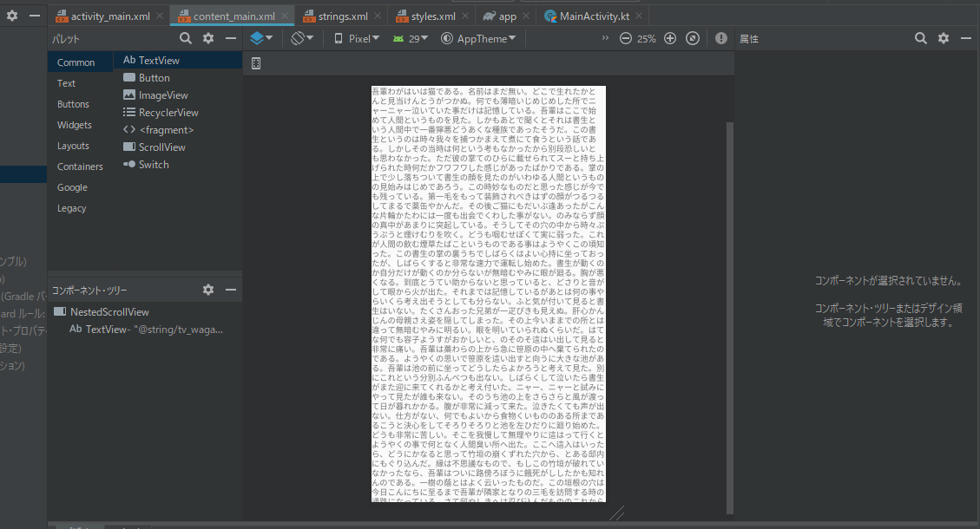Collapse the left project panel
The height and width of the screenshot is (529, 980).
click(x=35, y=16)
